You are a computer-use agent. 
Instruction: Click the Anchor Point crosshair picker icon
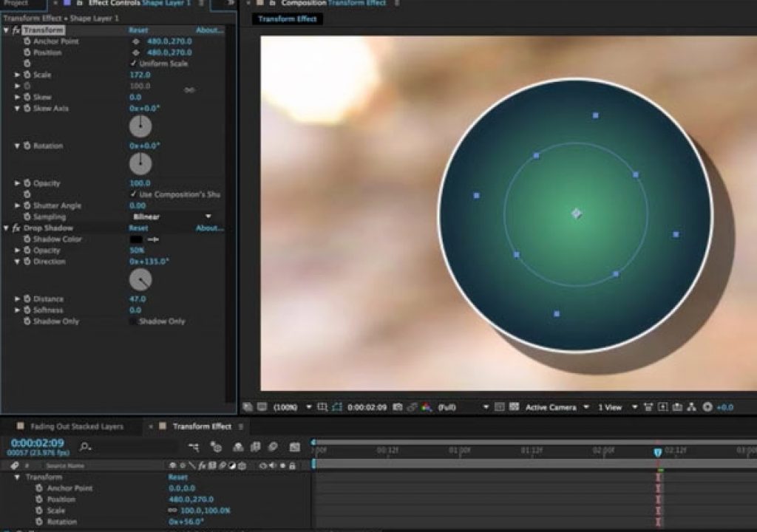(136, 41)
